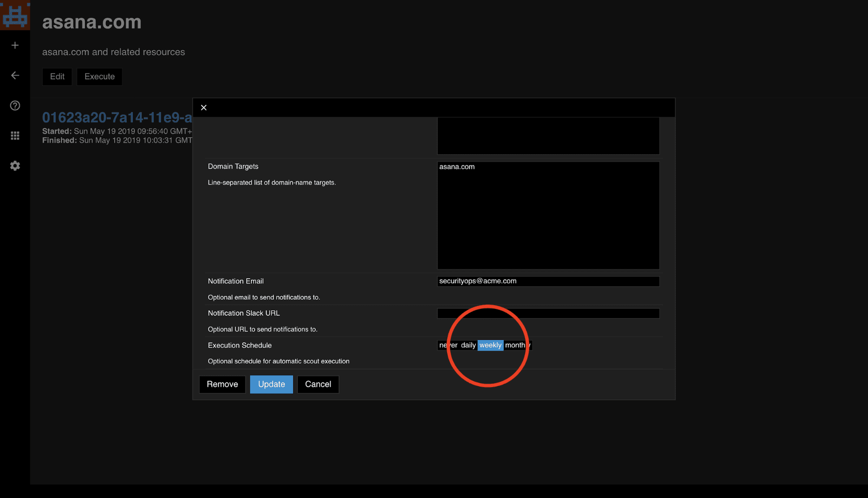Click the Edit button behind the dialog
This screenshot has width=868, height=498.
click(x=57, y=77)
